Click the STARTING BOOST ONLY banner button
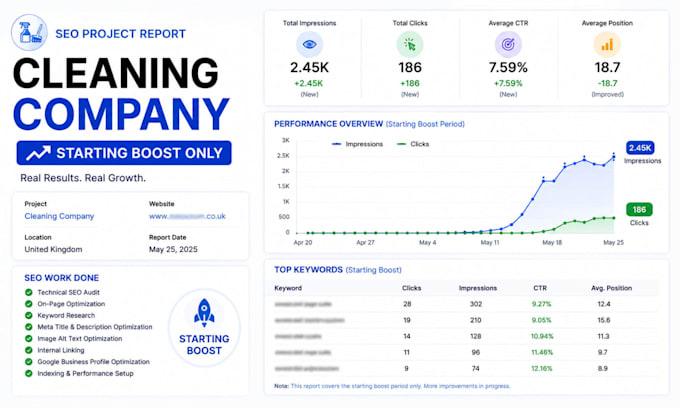The width and height of the screenshot is (680, 409). [x=124, y=153]
